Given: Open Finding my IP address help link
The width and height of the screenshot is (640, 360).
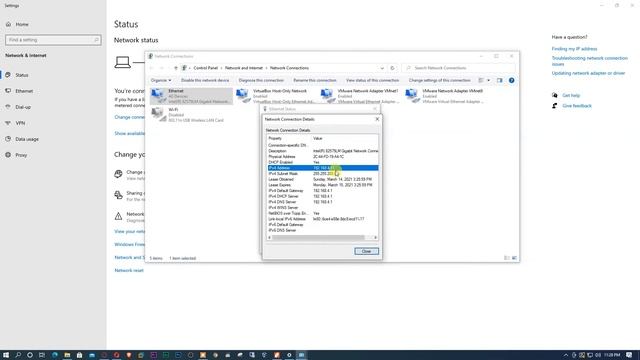Looking at the screenshot, I should 574,49.
